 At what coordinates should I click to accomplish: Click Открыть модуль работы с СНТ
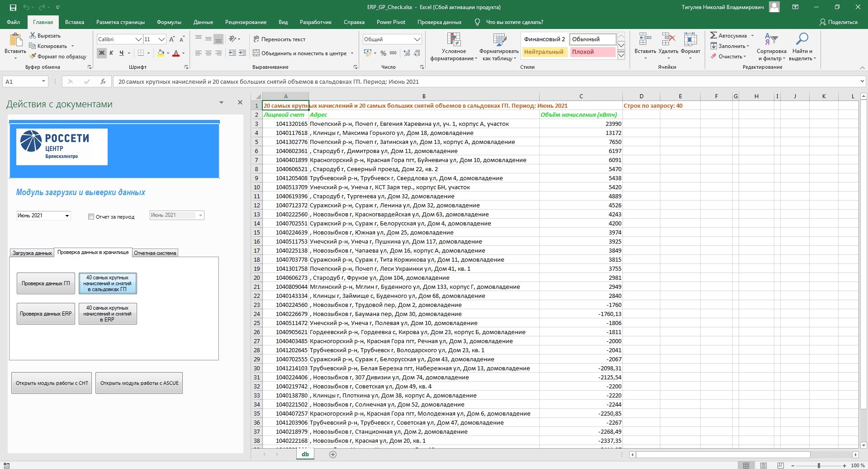pyautogui.click(x=52, y=383)
